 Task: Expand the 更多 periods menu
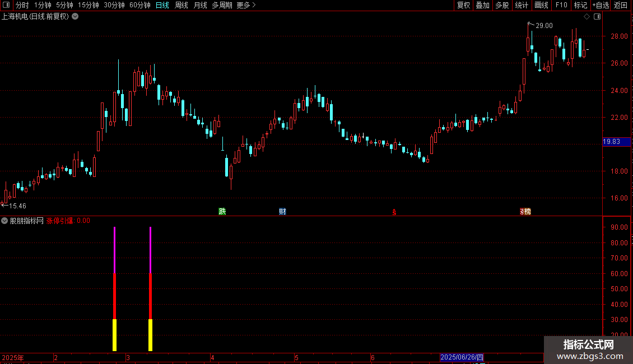coord(246,5)
